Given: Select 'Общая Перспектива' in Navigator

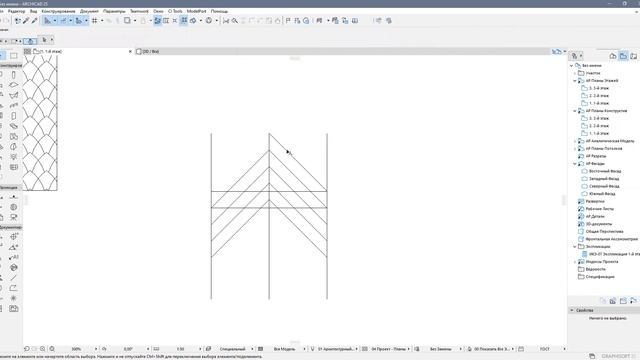Looking at the screenshot, I should tap(604, 231).
